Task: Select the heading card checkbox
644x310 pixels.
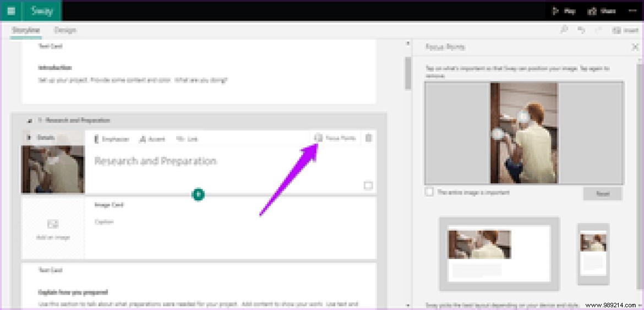Action: [368, 186]
